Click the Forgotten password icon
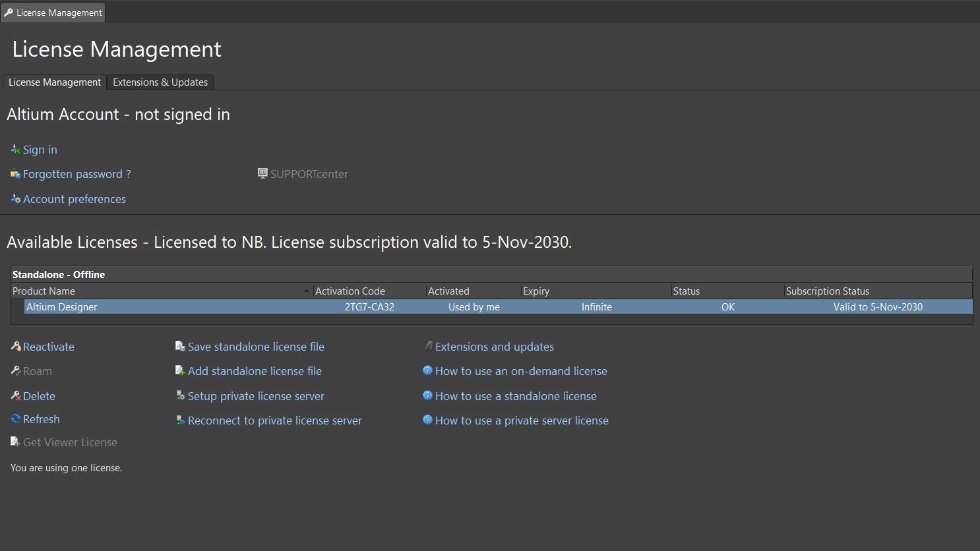This screenshot has height=551, width=980. point(15,174)
